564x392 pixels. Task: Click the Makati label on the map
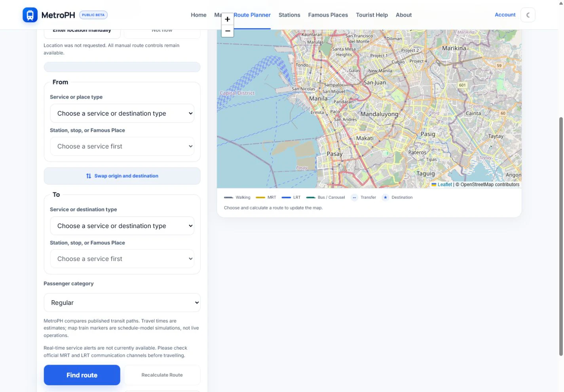(x=365, y=138)
